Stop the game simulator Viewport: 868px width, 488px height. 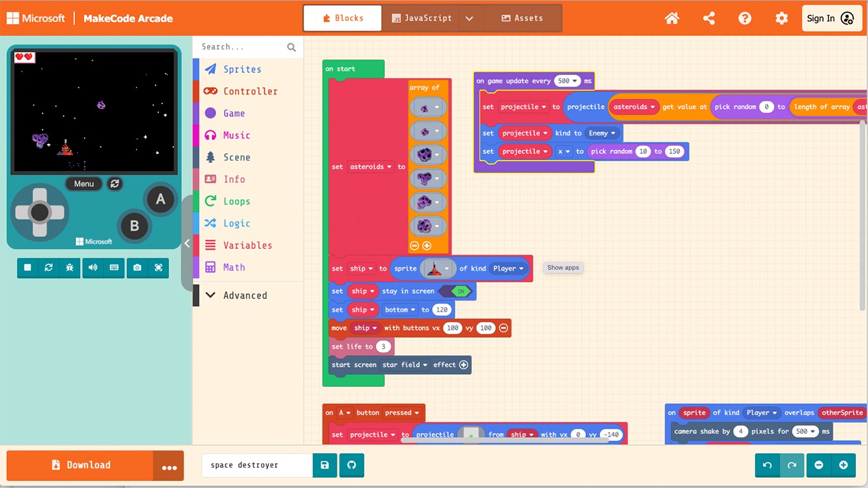pos(27,268)
